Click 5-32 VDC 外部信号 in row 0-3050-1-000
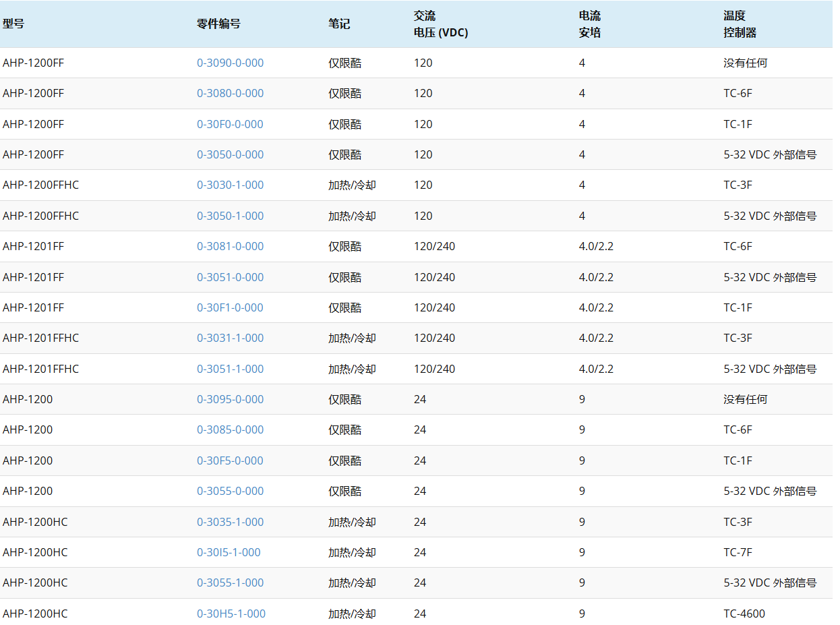 771,216
